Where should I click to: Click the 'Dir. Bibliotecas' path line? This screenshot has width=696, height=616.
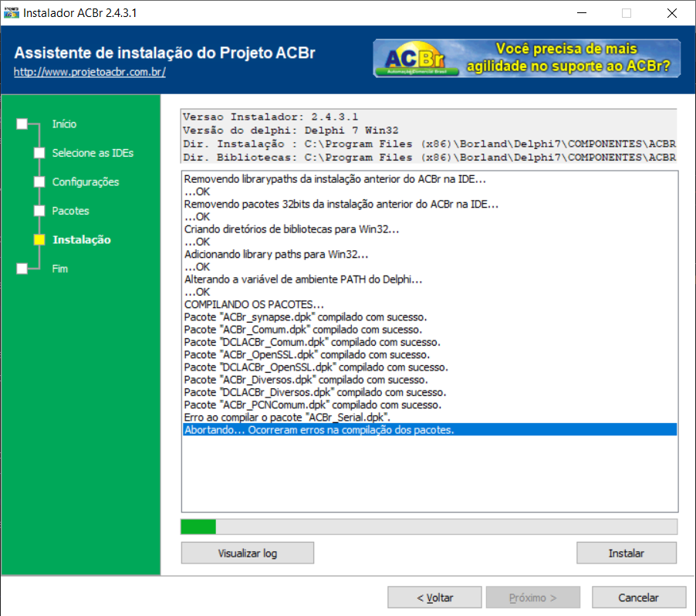(429, 157)
